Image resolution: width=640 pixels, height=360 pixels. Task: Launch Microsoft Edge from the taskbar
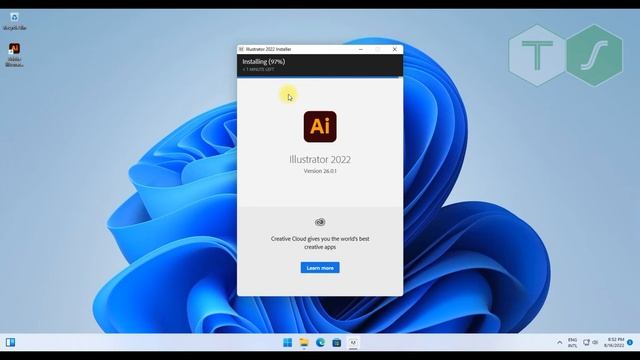tap(320, 342)
